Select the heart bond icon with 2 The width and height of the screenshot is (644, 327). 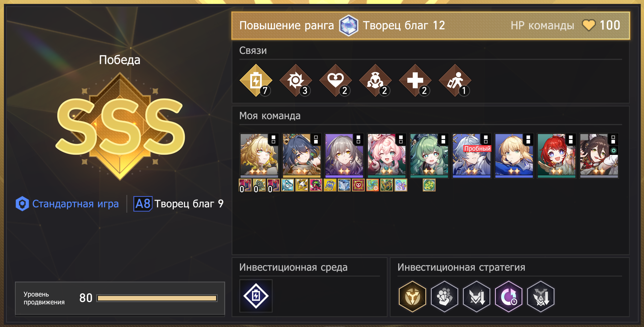coord(335,80)
